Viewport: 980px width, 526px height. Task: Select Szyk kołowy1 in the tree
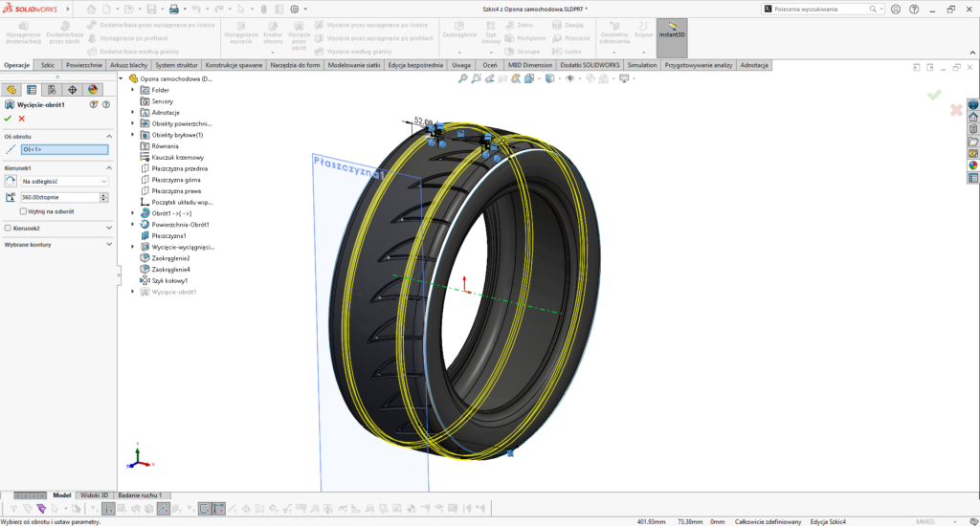coord(168,280)
